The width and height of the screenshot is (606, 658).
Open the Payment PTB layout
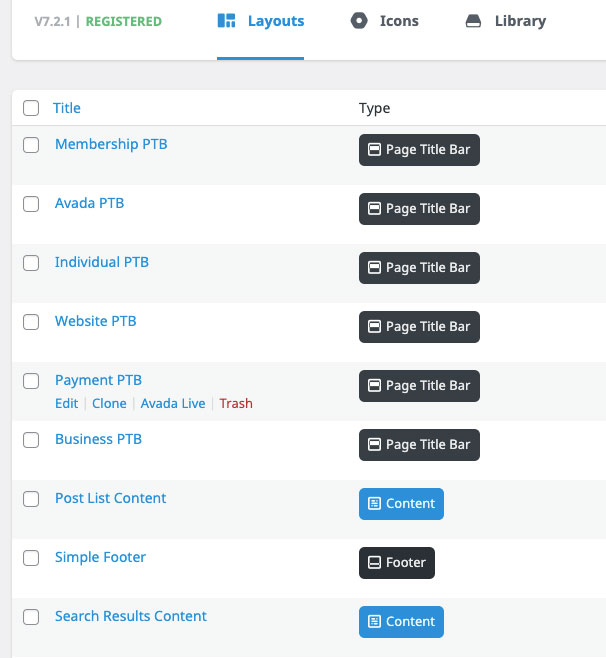point(99,380)
